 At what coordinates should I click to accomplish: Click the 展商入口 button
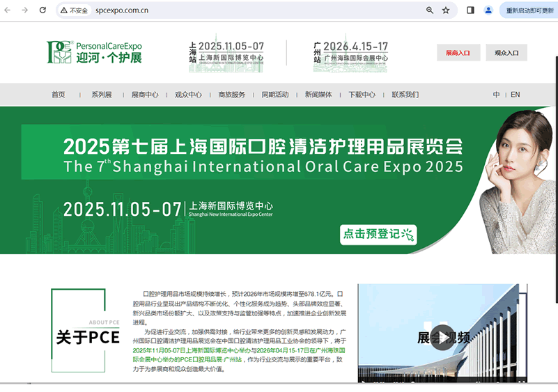pyautogui.click(x=458, y=53)
